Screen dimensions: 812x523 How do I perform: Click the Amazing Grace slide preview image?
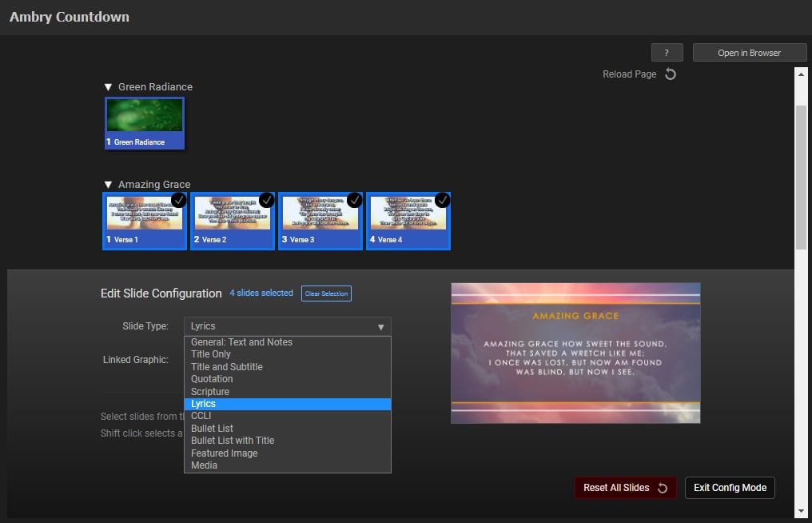(576, 353)
